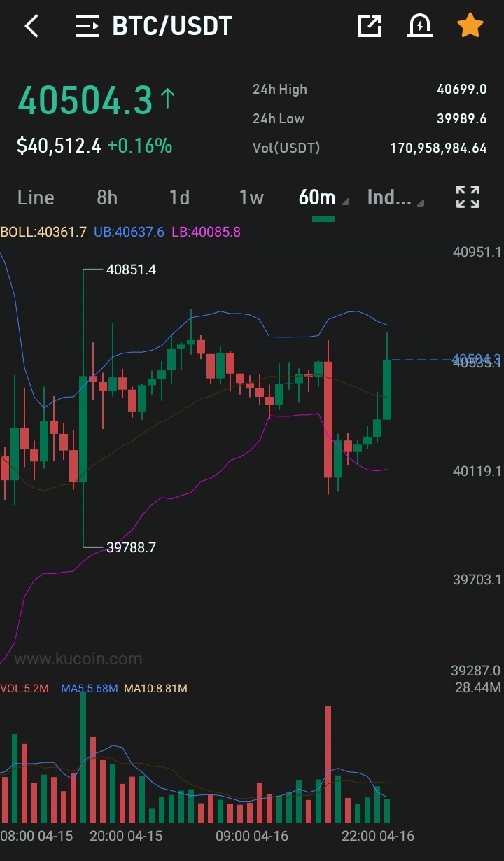Switch to Line chart view
Image resolution: width=504 pixels, height=861 pixels.
[36, 197]
